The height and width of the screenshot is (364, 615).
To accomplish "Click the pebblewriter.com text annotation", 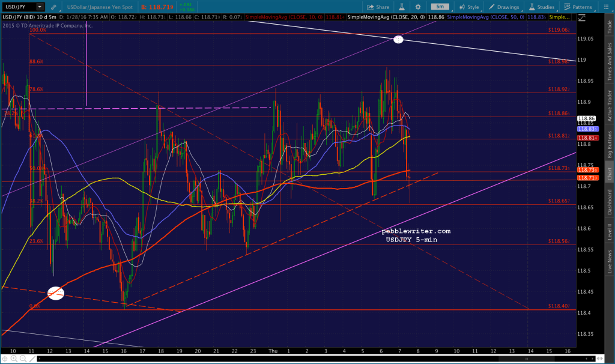I will pos(416,231).
